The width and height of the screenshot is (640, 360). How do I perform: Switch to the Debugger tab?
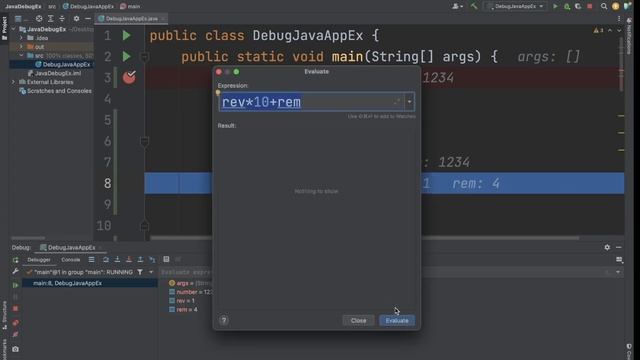pyautogui.click(x=39, y=260)
